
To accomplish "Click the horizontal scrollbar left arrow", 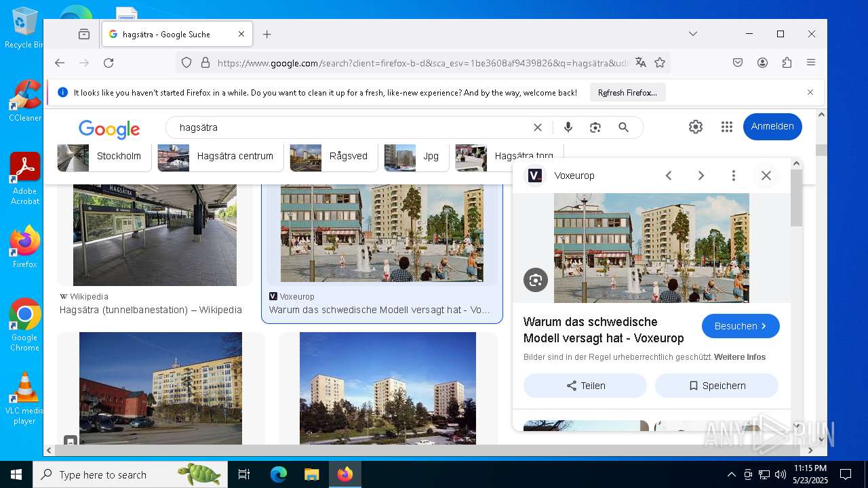I will point(49,450).
